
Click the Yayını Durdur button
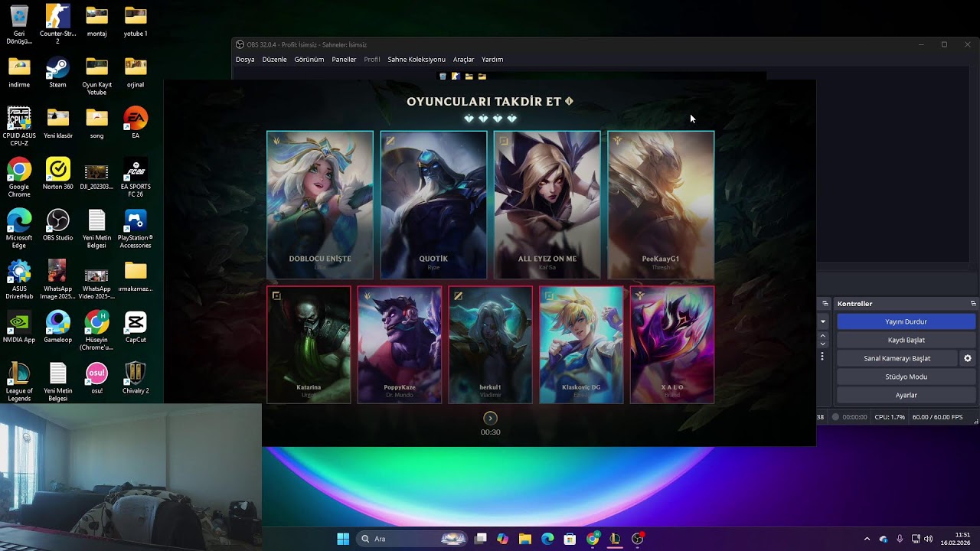click(x=906, y=321)
